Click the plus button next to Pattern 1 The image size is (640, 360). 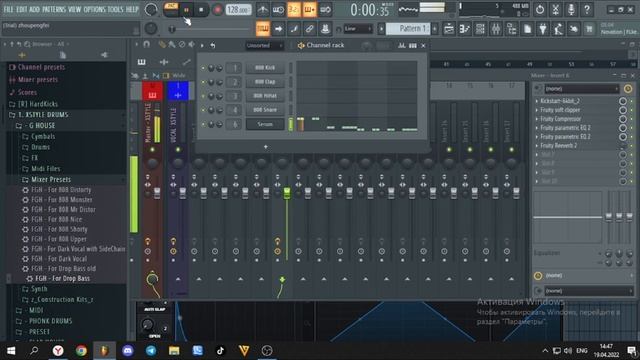click(x=435, y=29)
